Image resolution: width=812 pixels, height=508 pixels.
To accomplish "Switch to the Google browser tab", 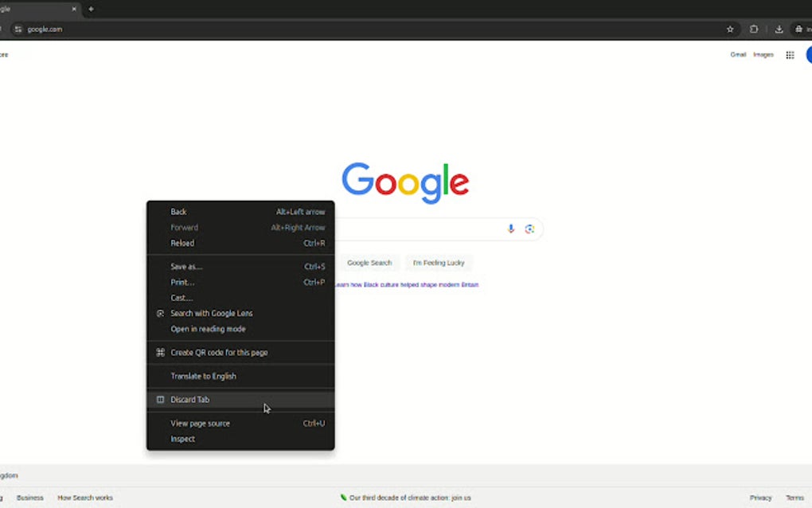I will 36,9.
